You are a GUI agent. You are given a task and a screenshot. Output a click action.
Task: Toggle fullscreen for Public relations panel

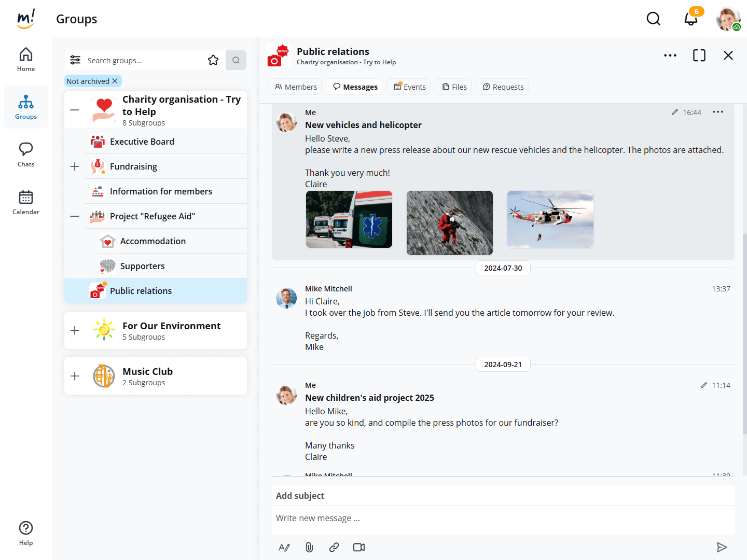[x=699, y=55]
